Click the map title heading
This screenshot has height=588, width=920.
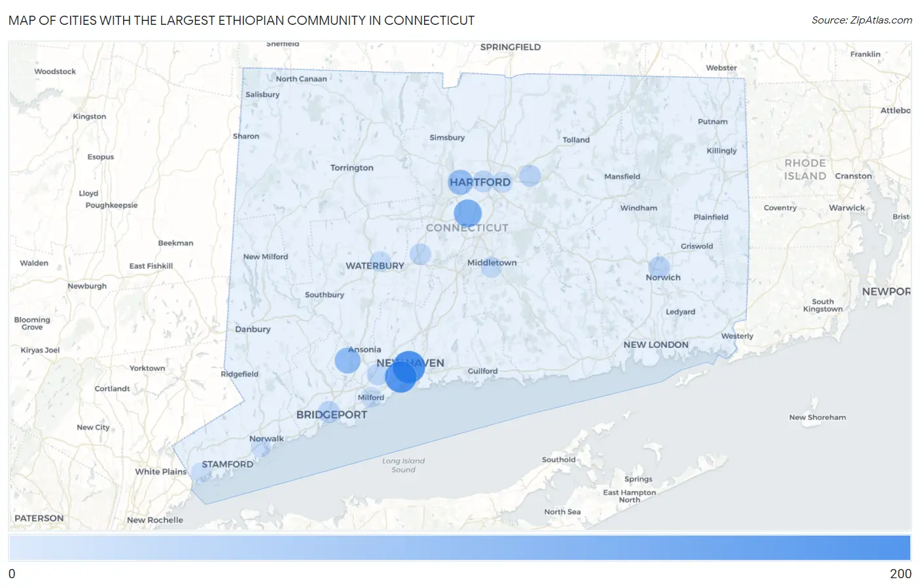tap(241, 20)
